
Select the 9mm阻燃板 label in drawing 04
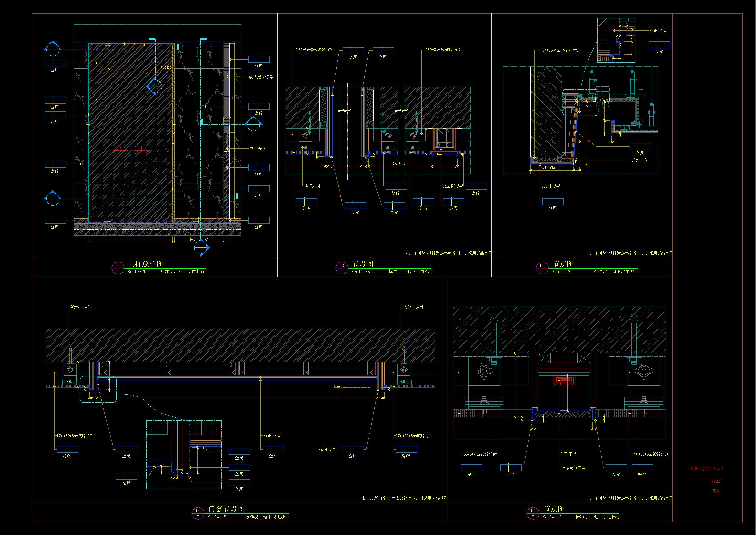click(x=272, y=435)
